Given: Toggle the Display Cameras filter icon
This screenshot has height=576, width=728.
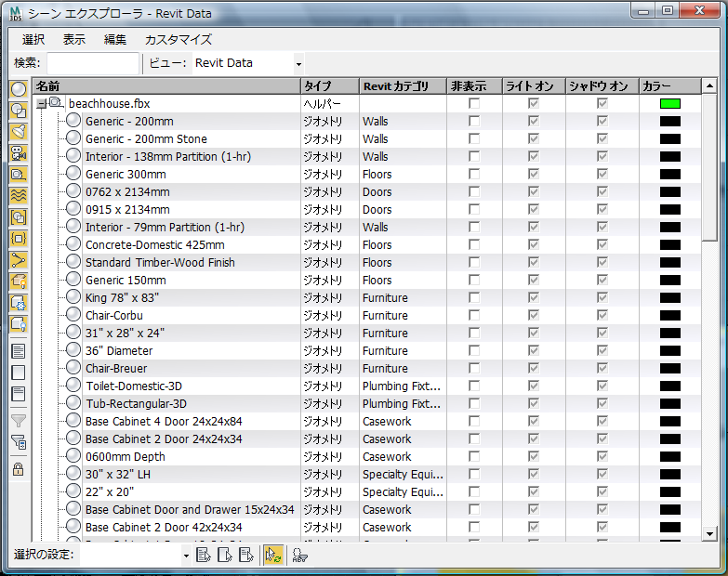Looking at the screenshot, I should [x=19, y=153].
